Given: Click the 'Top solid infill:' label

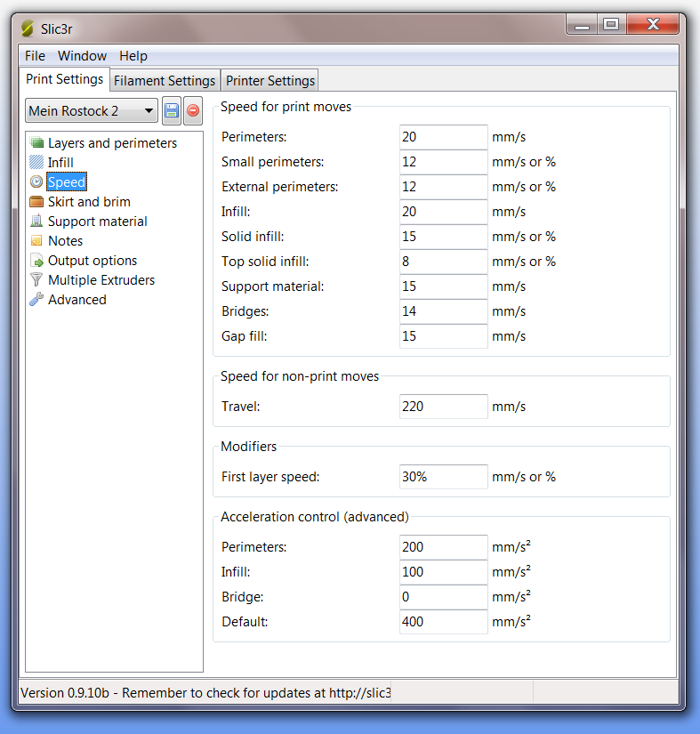Looking at the screenshot, I should (265, 262).
